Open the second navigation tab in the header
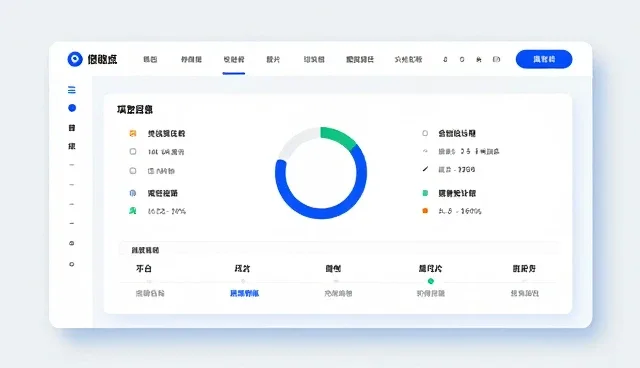Viewport: 640px width, 368px height. click(191, 60)
